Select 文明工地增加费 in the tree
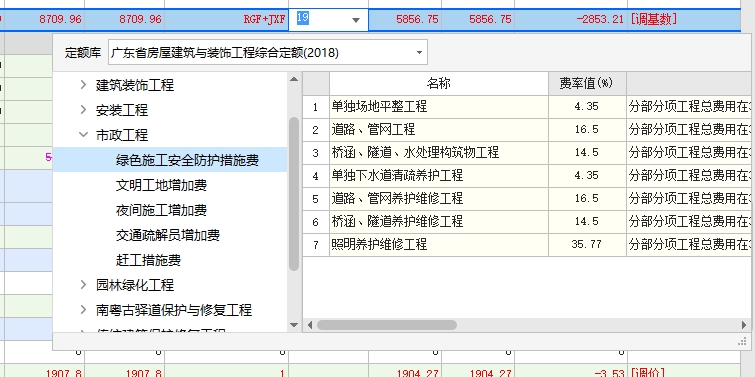The height and width of the screenshot is (377, 755). [161, 185]
